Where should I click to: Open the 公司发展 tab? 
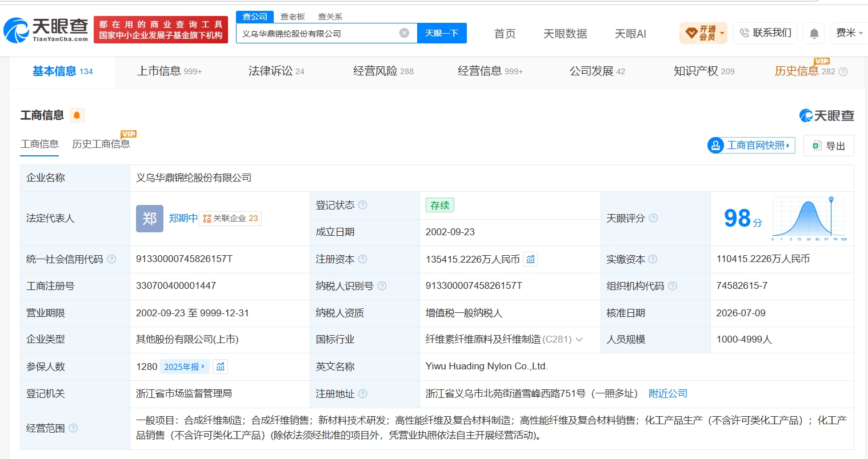(597, 71)
